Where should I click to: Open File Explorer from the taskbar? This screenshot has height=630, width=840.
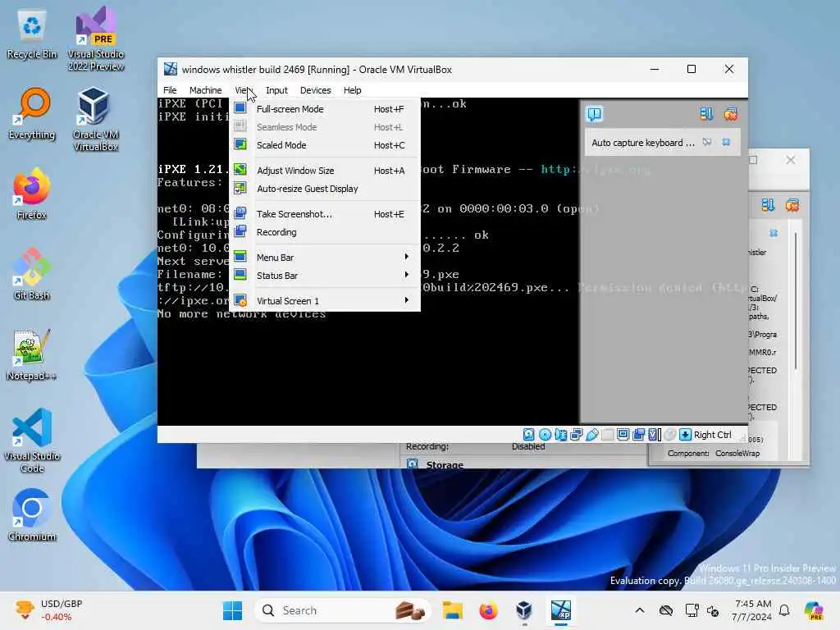[x=452, y=610]
